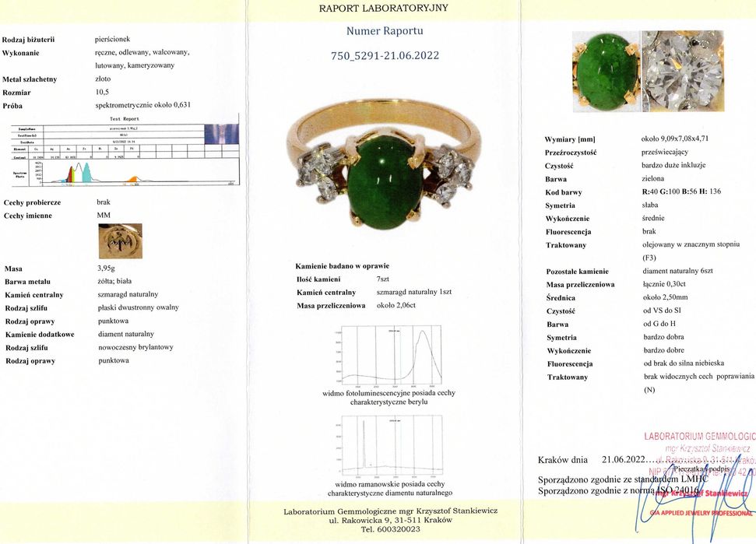The image size is (756, 544).
Task: Click the 'Numer Raportu' title
Action: (x=385, y=31)
